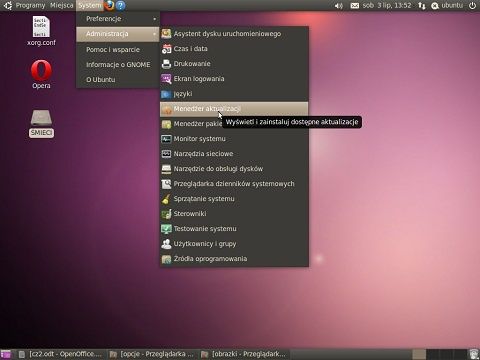Choose Użytkownicy i grupy label
The image size is (480, 360).
pos(205,244)
